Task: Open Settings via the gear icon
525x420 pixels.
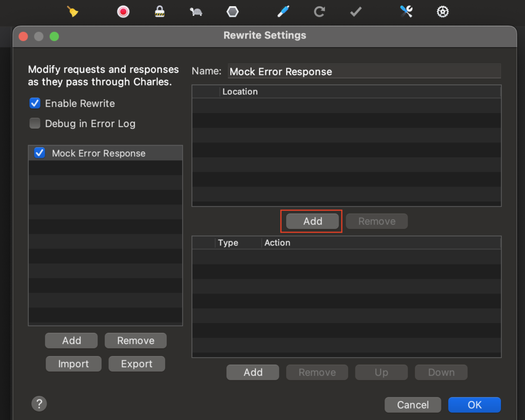Action: (442, 11)
